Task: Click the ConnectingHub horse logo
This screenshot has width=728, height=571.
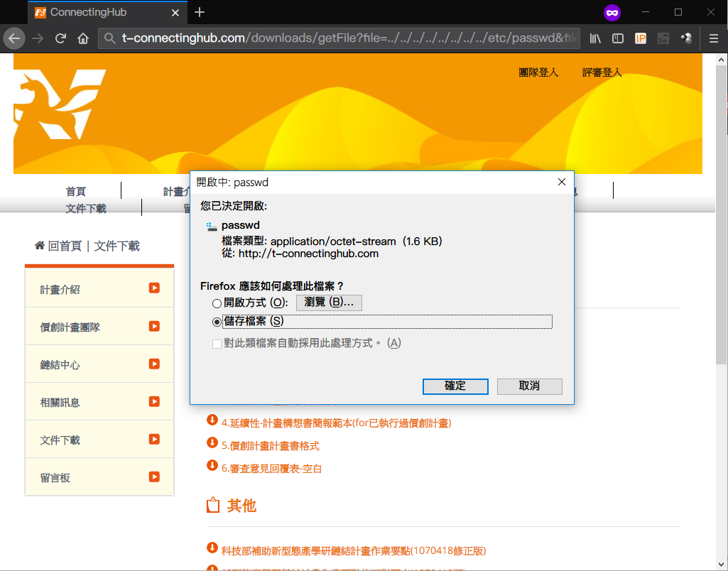Action: click(x=60, y=104)
